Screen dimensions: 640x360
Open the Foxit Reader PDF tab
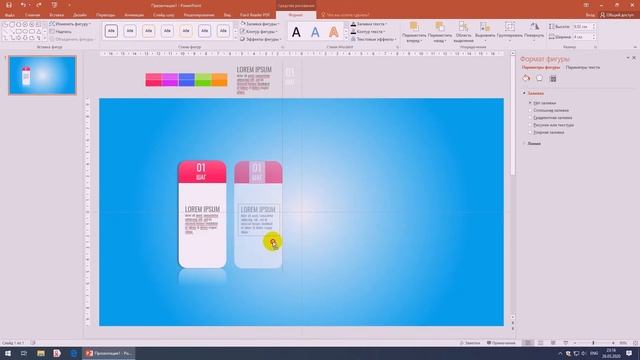255,15
